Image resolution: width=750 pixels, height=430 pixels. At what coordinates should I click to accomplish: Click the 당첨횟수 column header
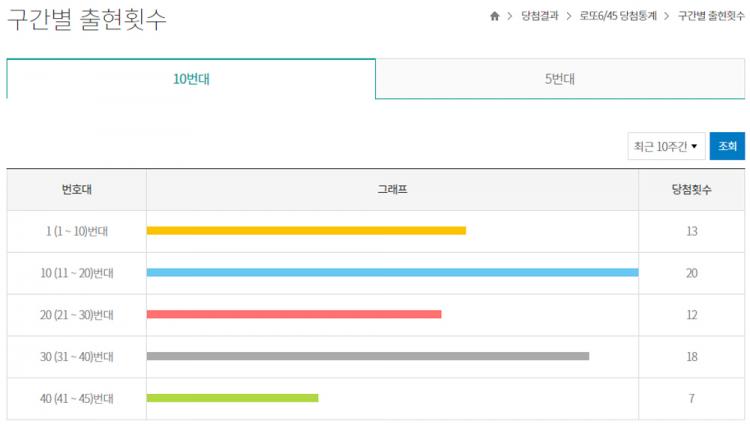pos(692,189)
